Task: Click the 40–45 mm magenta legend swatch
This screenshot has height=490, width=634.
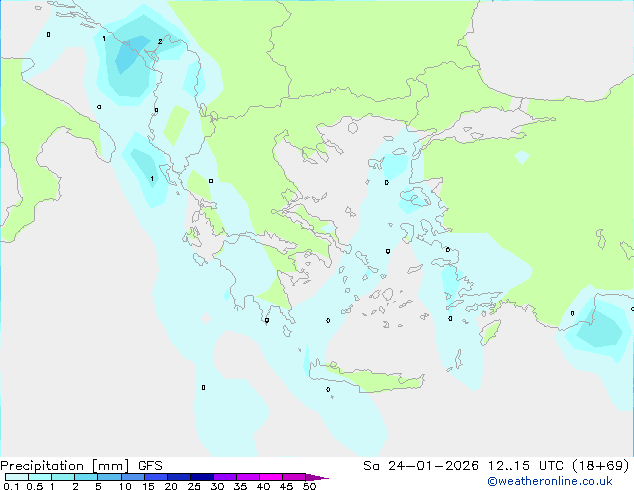Action: tap(271, 477)
